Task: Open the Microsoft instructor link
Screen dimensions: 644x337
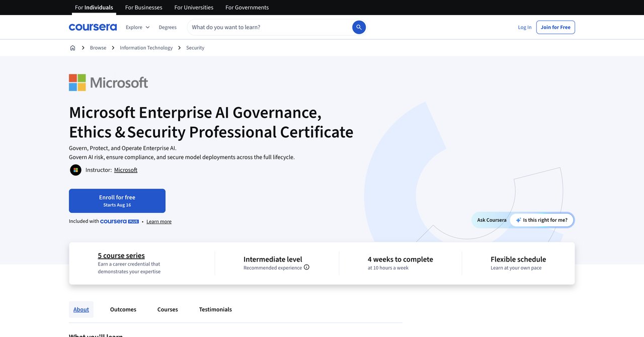Action: 126,170
